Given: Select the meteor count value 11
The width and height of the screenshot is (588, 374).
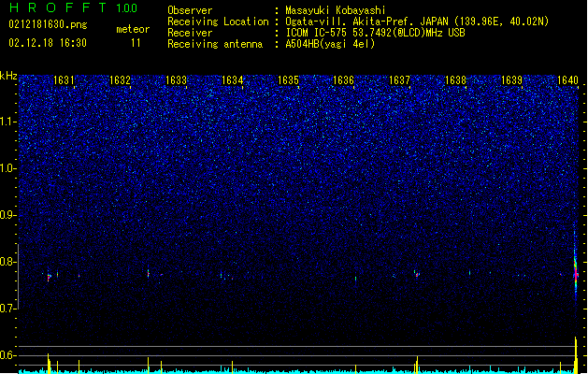Looking at the screenshot, I should pos(136,43).
